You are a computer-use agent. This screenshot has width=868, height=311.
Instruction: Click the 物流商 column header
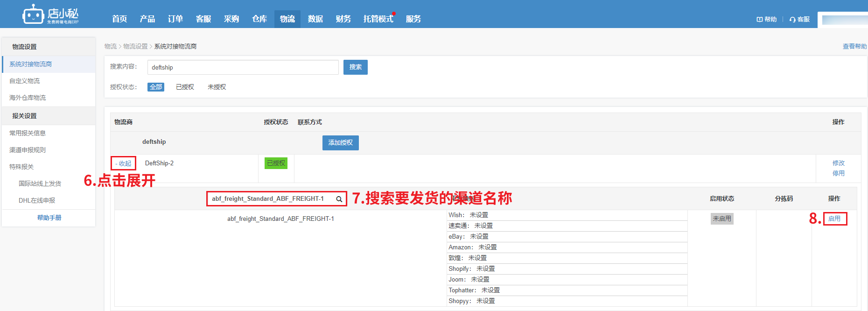(x=123, y=122)
